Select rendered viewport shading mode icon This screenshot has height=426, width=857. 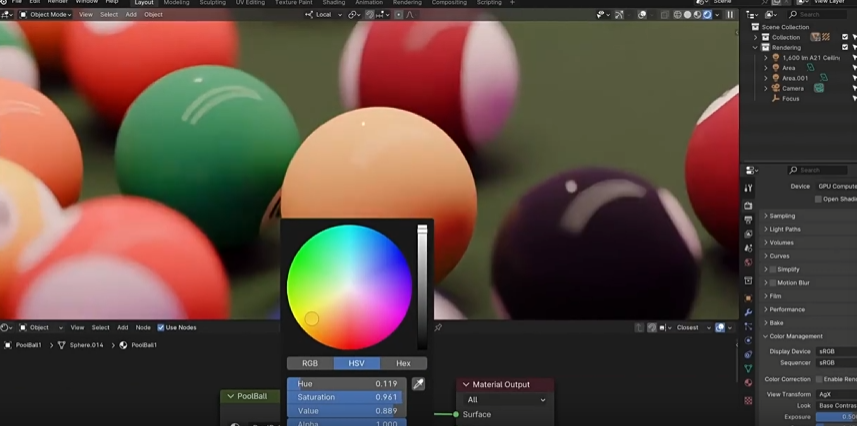tap(708, 15)
